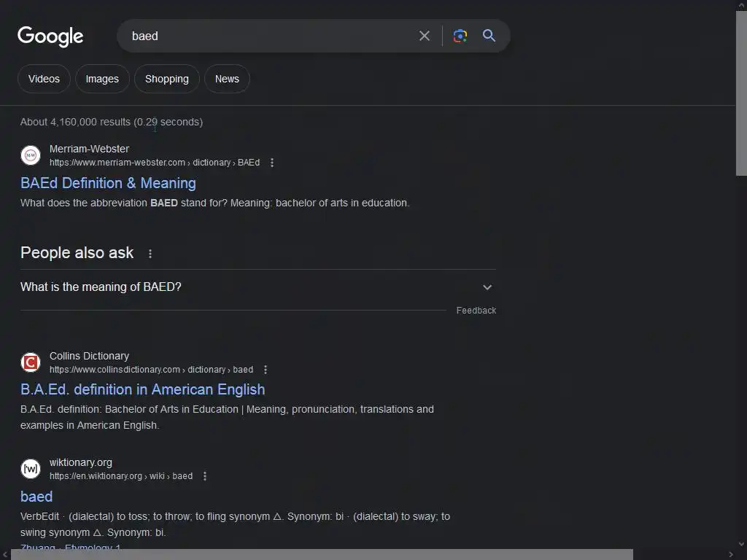Screen dimensions: 747x560
Task: Click the 'People also ask' heading
Action: [77, 253]
